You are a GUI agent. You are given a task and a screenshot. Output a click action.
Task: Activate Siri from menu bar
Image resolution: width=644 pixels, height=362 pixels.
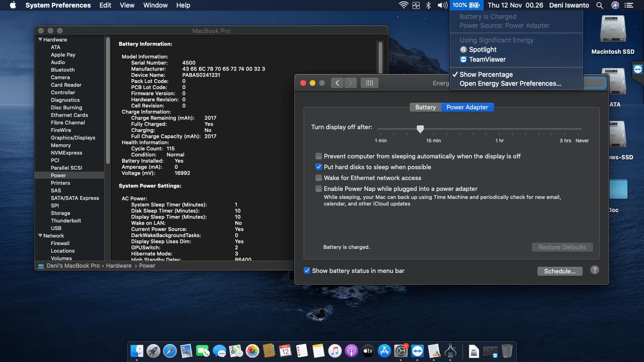[615, 5]
